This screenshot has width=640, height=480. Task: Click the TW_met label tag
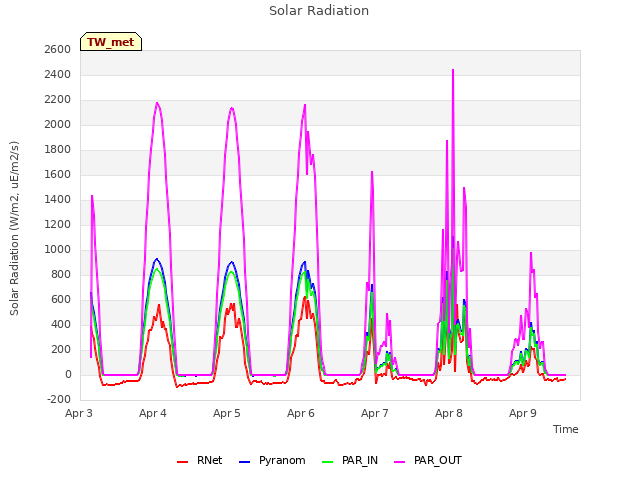tap(111, 42)
